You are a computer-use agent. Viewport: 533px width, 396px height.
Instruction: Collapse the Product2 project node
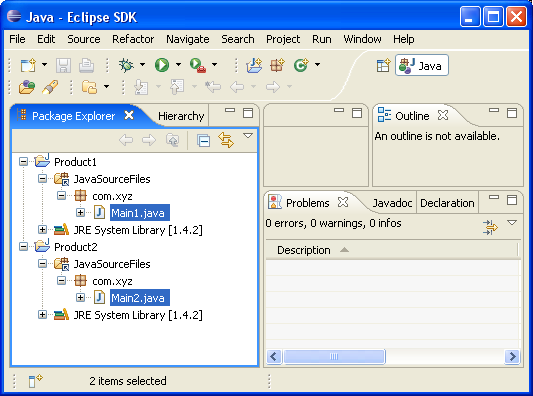tap(23, 246)
